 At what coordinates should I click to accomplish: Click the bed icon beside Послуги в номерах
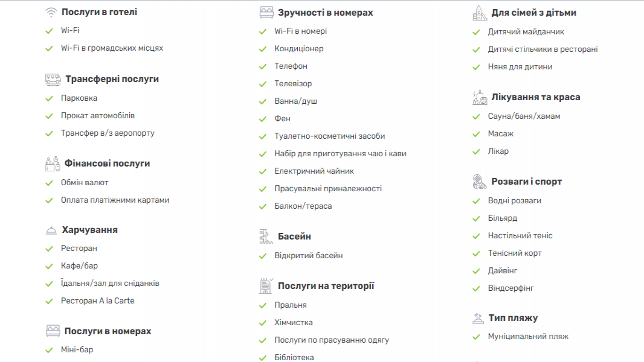coord(53,331)
